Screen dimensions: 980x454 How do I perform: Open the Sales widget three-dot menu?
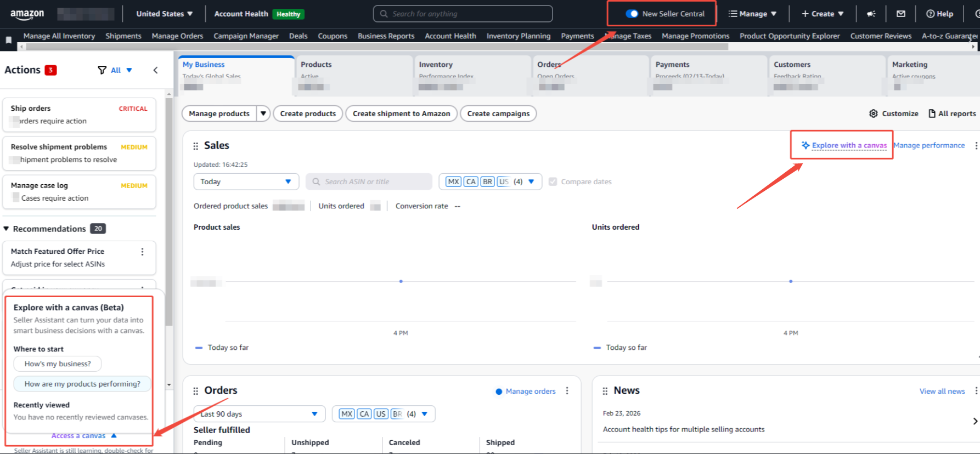[x=976, y=145]
